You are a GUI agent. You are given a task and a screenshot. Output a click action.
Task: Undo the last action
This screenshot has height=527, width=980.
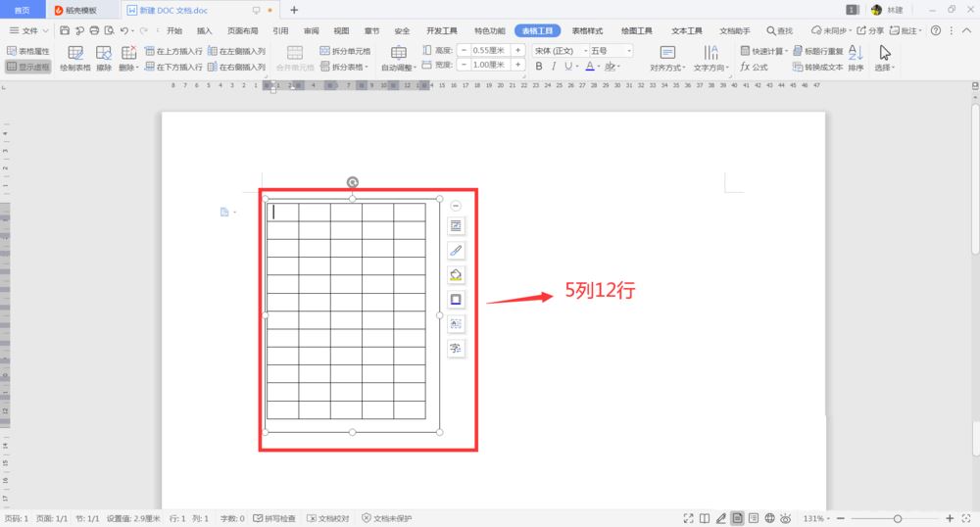click(123, 30)
